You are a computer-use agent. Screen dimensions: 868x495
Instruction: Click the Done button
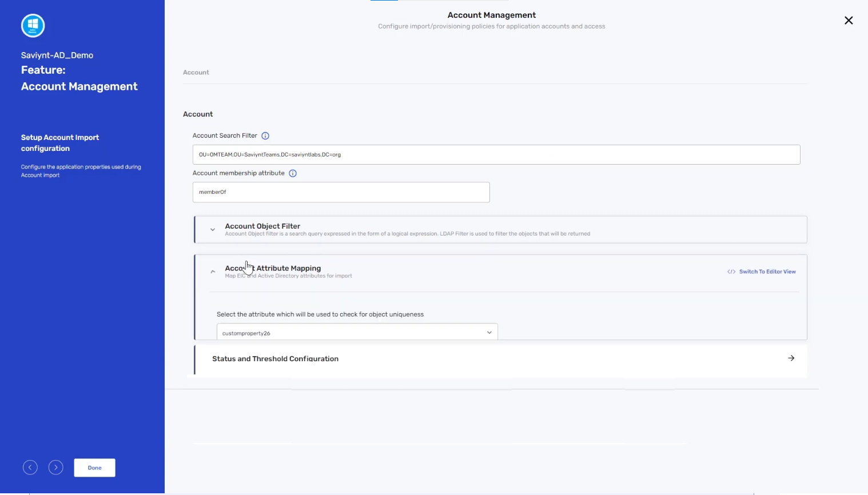(94, 468)
